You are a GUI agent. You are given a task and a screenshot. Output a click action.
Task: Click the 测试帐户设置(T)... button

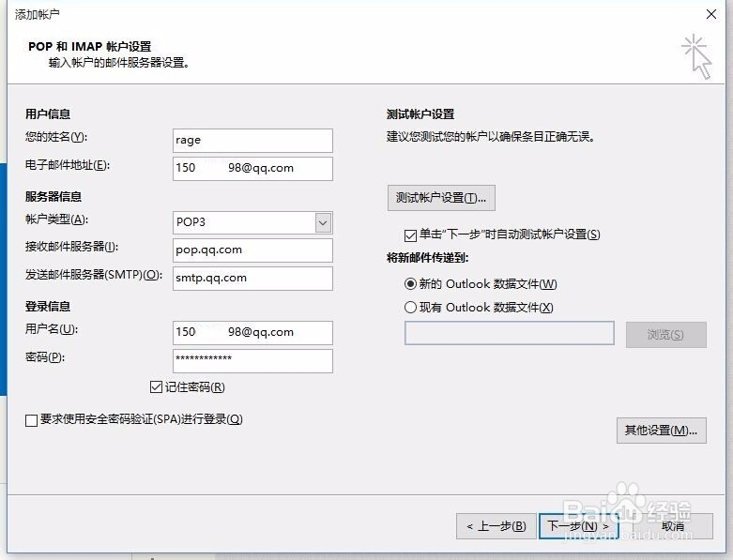point(441,198)
